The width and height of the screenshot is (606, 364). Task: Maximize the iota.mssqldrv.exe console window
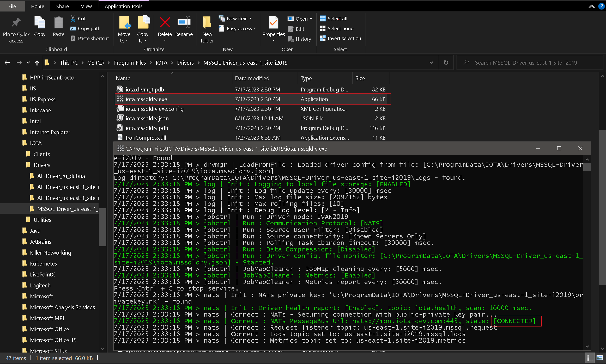(x=559, y=148)
